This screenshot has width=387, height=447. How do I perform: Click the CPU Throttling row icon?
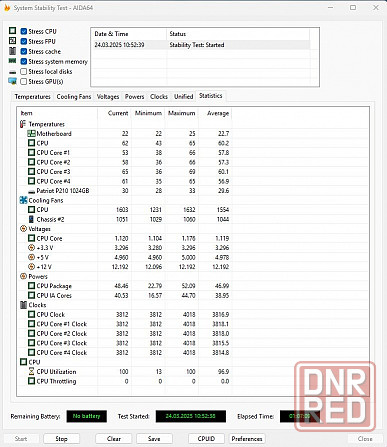coord(31,381)
